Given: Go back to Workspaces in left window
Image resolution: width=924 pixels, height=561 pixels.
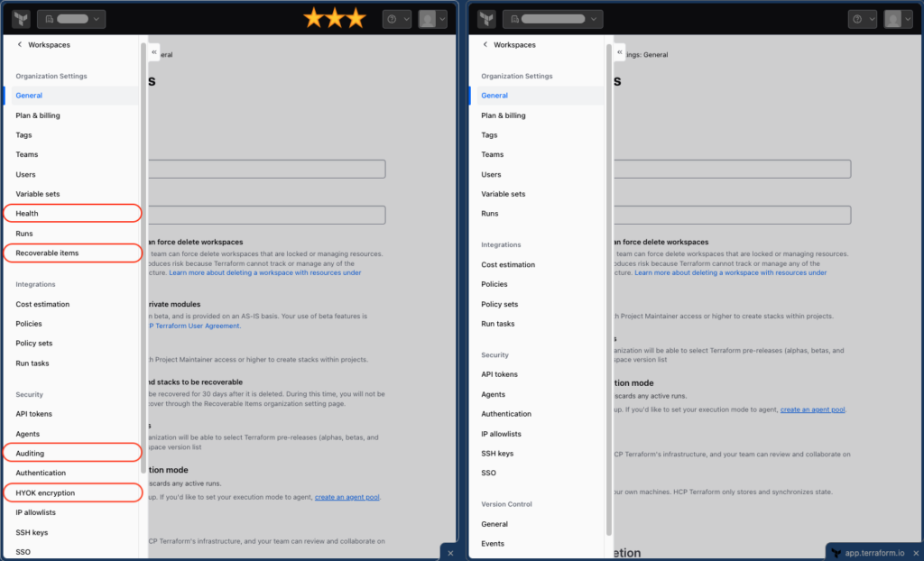Looking at the screenshot, I should click(43, 45).
